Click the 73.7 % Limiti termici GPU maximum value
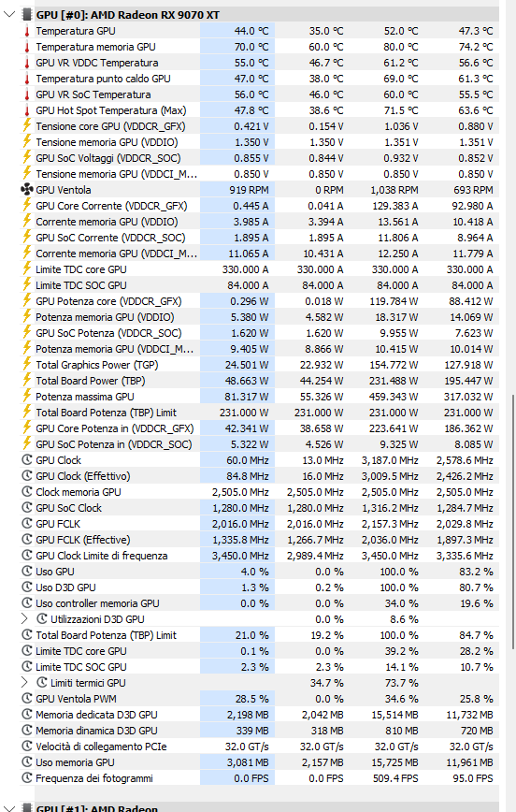Screen dimensions: 516x812 pyautogui.click(x=401, y=683)
